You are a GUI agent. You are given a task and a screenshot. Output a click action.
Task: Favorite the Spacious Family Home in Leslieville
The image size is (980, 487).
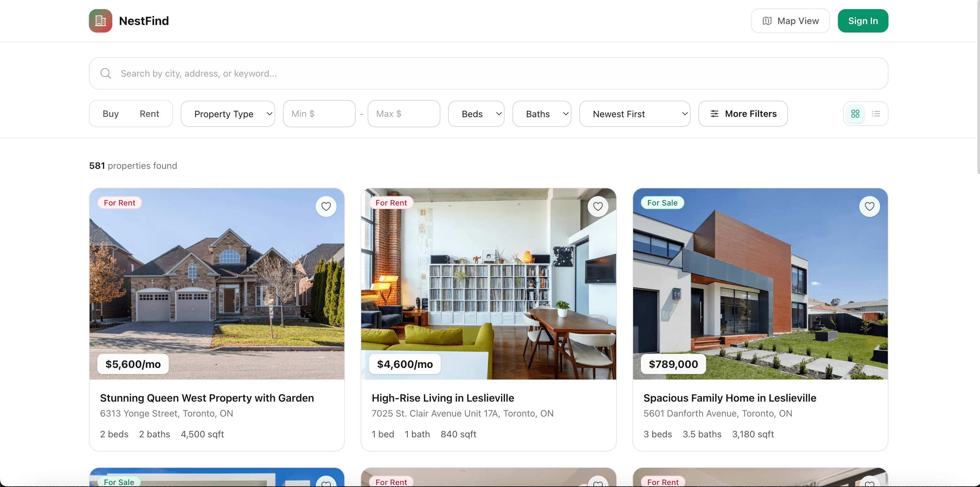pyautogui.click(x=870, y=206)
